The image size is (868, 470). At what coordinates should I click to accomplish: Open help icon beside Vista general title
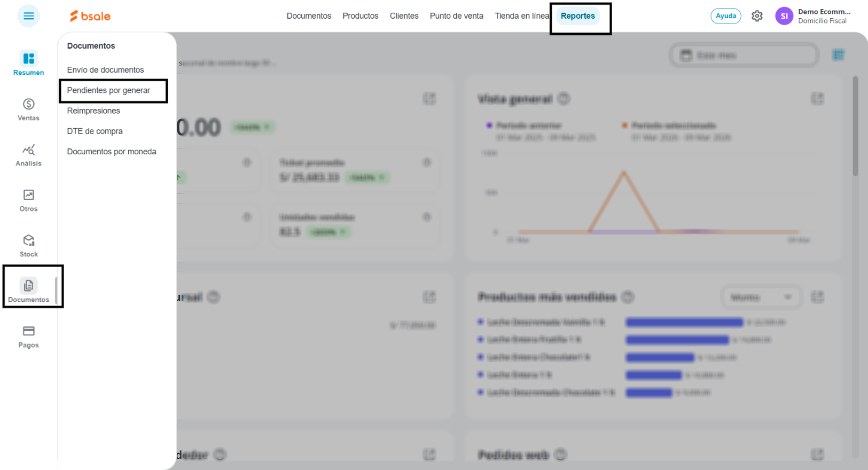click(564, 99)
